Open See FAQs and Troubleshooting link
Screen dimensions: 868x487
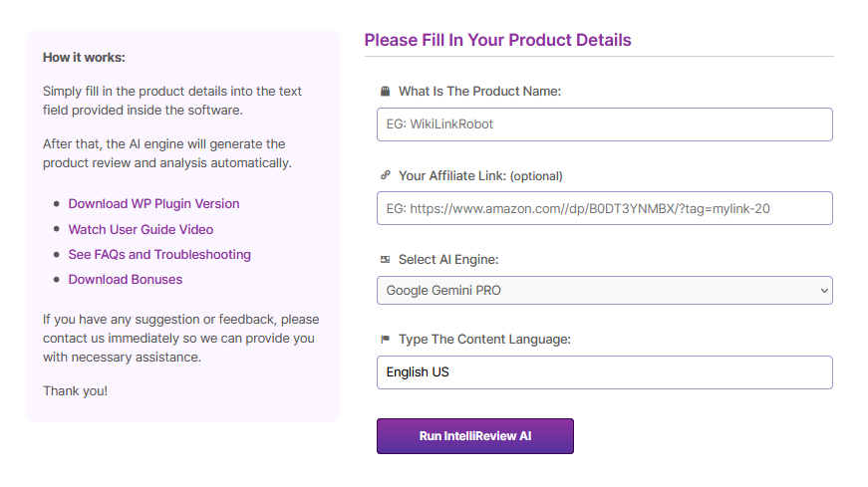[159, 254]
